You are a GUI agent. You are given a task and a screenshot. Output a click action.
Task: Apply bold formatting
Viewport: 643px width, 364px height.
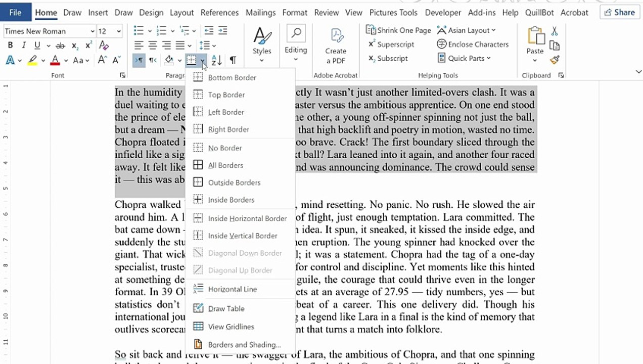pyautogui.click(x=10, y=45)
